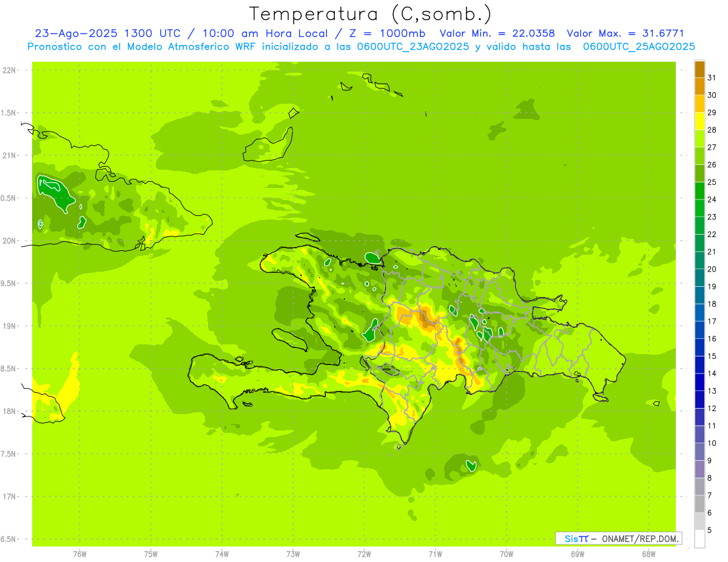
Task: Click the "70W" longitude label
Action: (x=507, y=554)
